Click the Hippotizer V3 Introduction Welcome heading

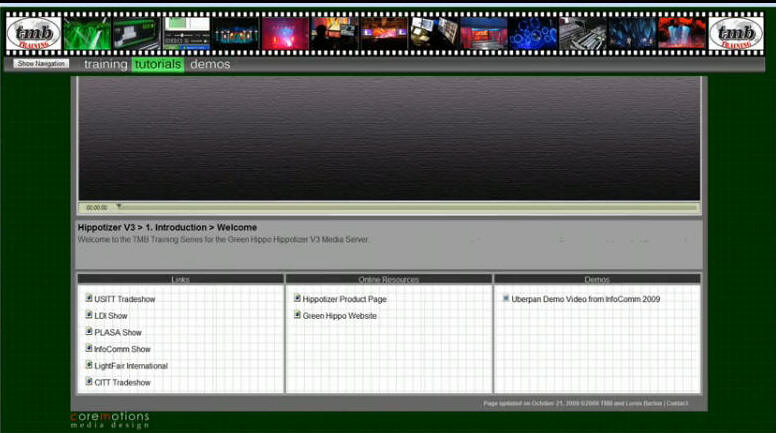(x=167, y=228)
